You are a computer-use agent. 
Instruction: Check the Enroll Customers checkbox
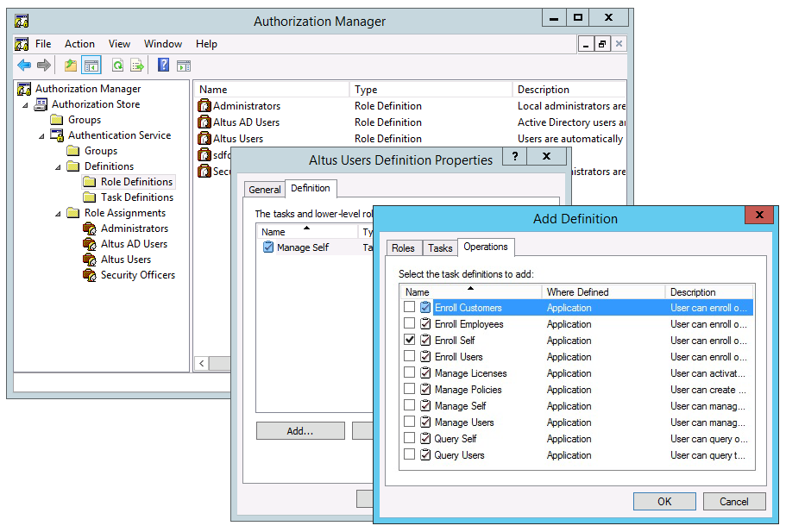pyautogui.click(x=409, y=308)
